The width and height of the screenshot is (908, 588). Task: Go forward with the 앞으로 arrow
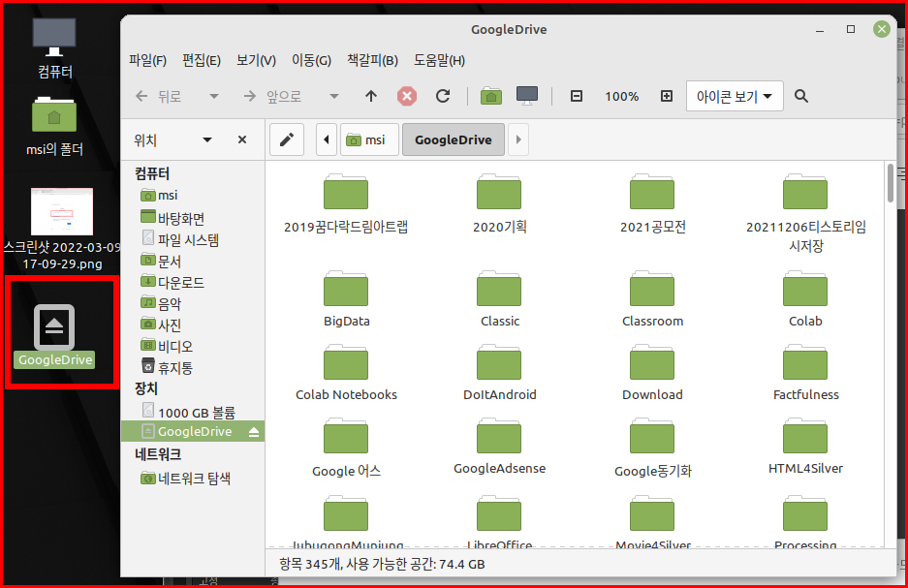272,96
